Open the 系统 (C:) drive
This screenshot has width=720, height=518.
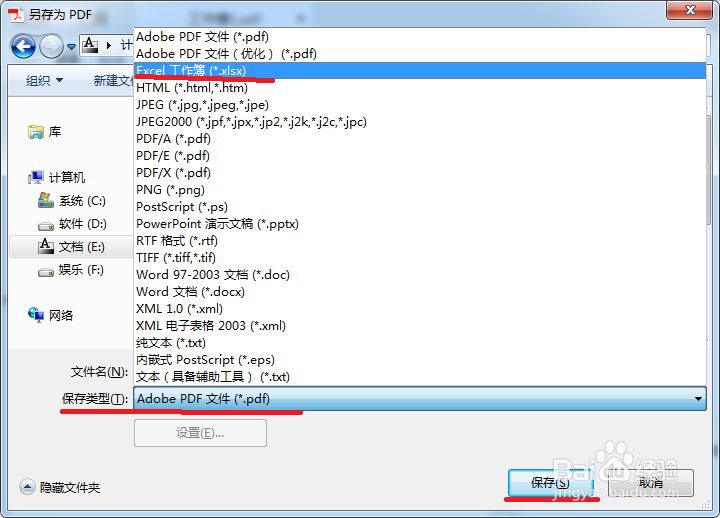pyautogui.click(x=82, y=201)
